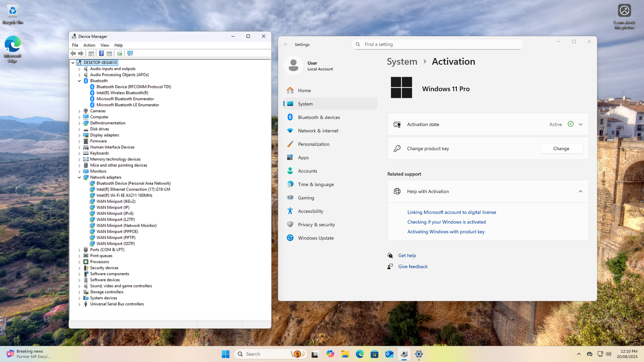Click the Learn about this picture icon
The height and width of the screenshot is (362, 644).
tap(624, 16)
